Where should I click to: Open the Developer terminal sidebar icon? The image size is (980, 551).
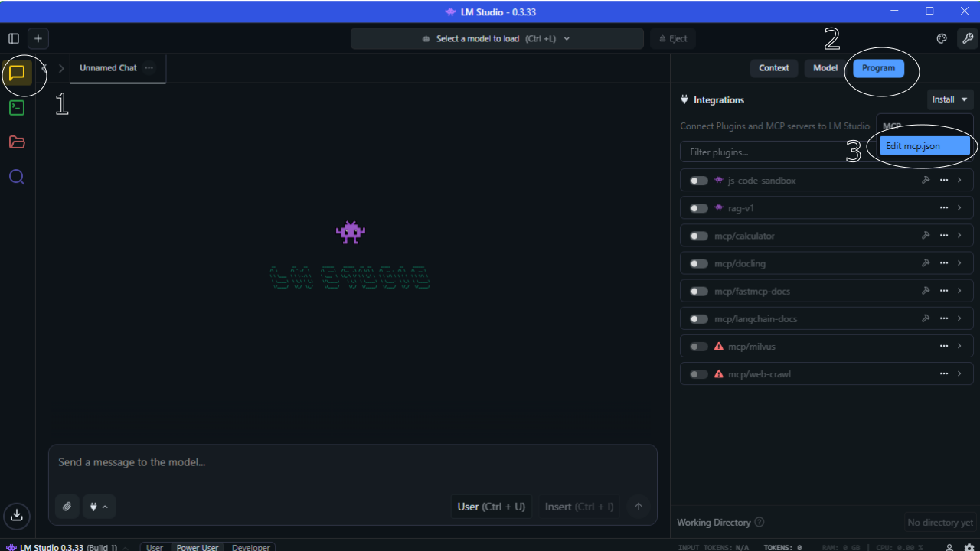pos(17,108)
